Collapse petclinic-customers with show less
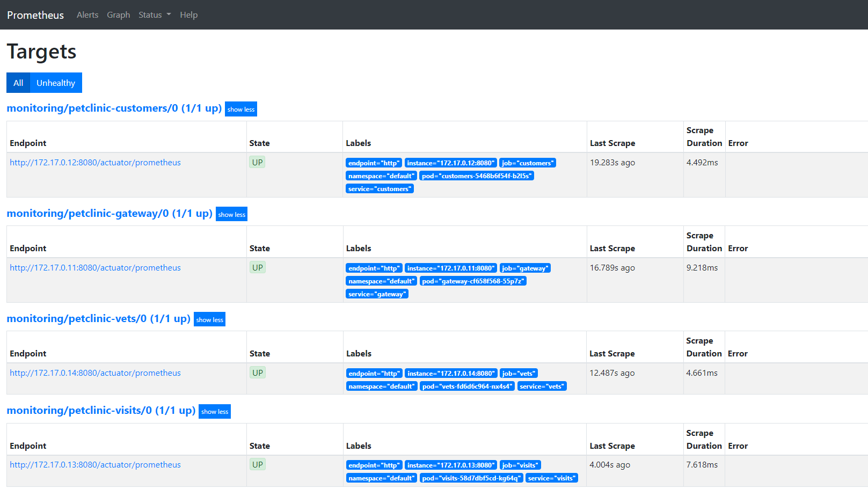The width and height of the screenshot is (868, 496). (241, 109)
